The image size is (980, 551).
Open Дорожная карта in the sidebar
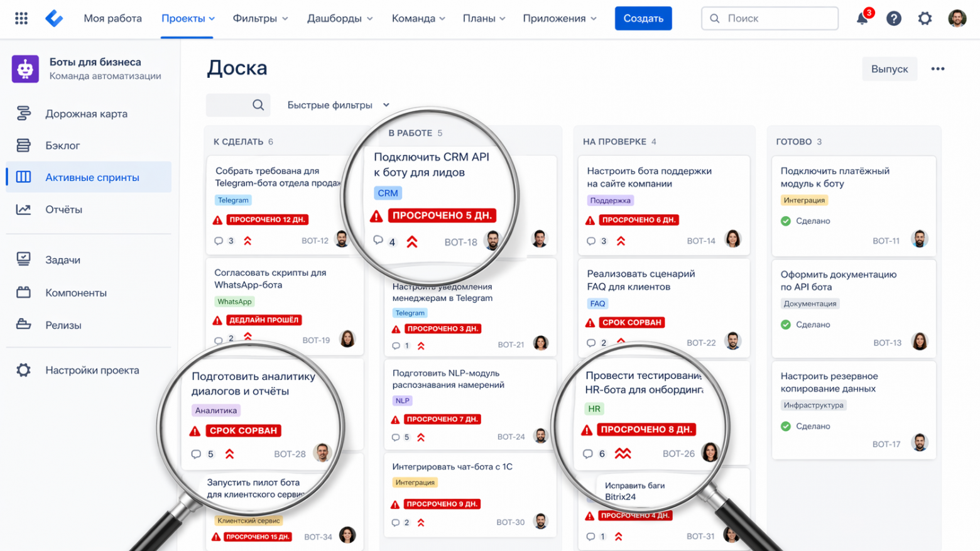86,114
